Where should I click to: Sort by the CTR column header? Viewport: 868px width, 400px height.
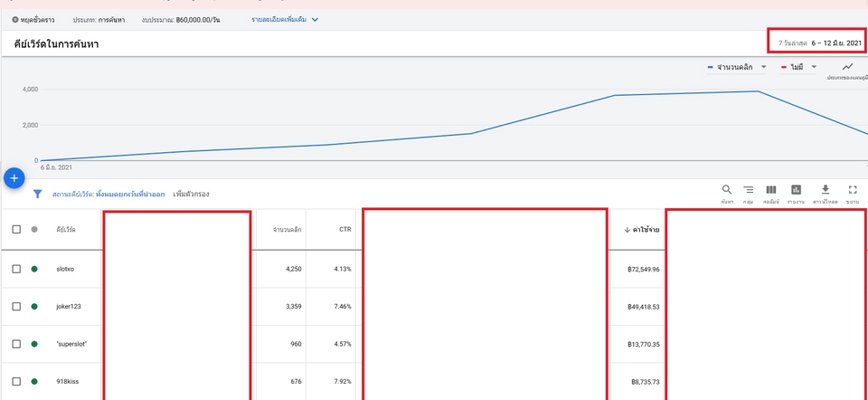(344, 229)
